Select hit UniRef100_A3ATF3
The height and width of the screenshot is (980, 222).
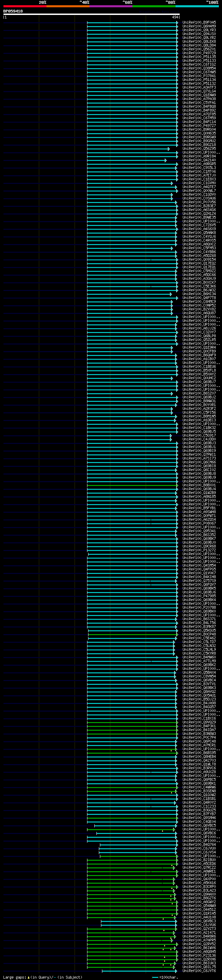[x=199, y=88]
